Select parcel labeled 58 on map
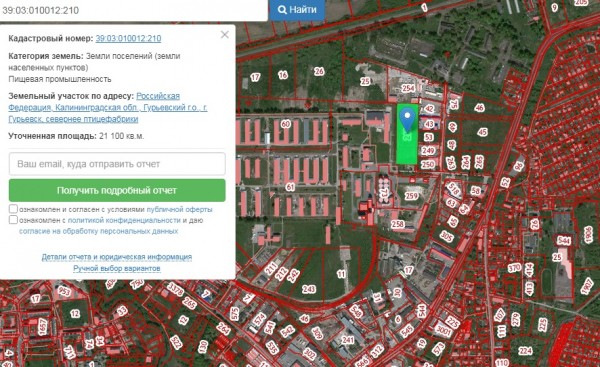This screenshot has height=367, width=600. (476, 191)
